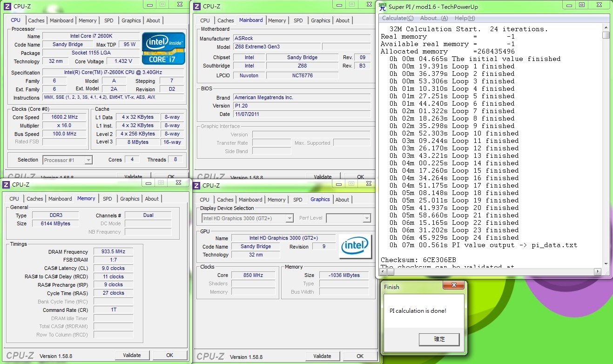This screenshot has height=364, width=613.
Task: Maximize the Super PI window
Action: (x=581, y=5)
